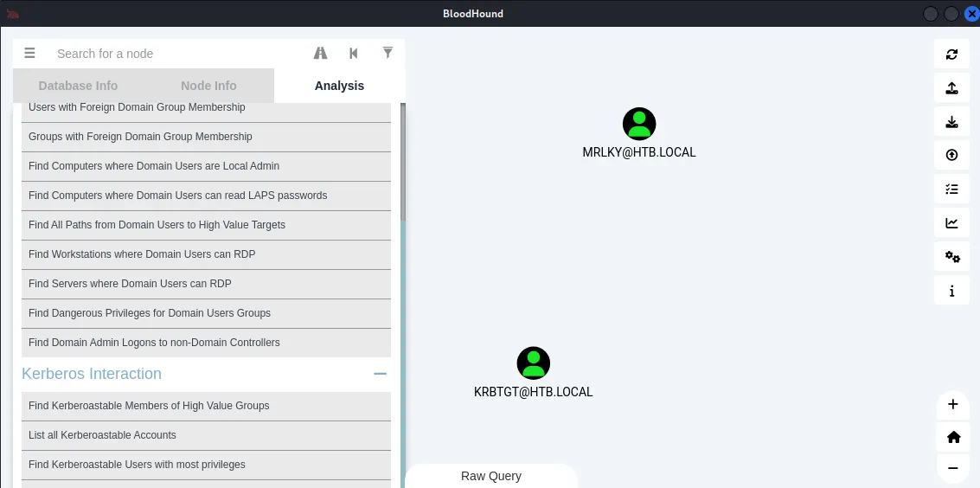Screen dimensions: 980x488
Task: Switch to the Node Info tab
Action: 208,86
